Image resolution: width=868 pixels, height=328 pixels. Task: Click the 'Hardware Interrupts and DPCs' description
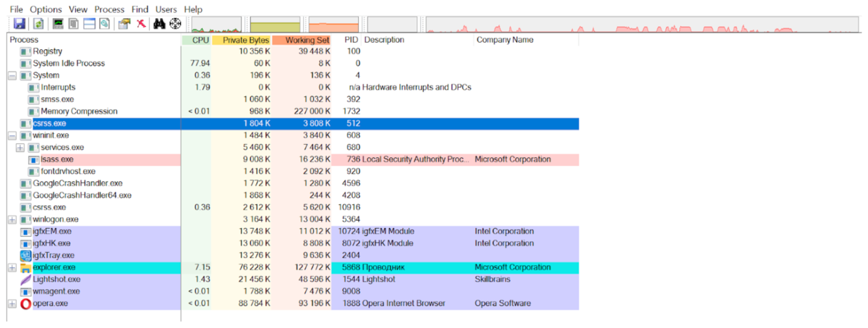417,87
